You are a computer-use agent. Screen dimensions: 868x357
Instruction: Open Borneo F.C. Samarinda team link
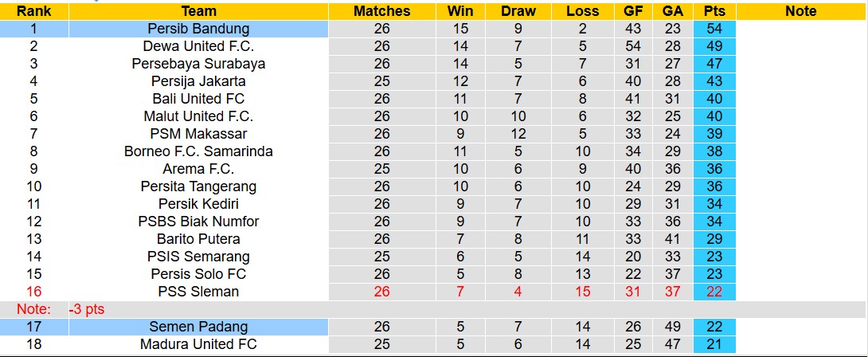click(198, 151)
